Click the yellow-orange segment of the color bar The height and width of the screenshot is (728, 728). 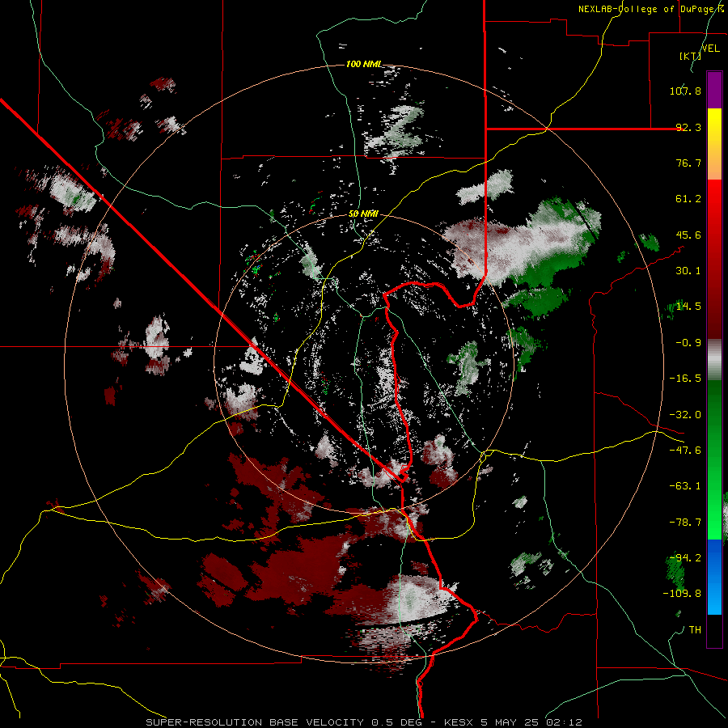tap(714, 144)
